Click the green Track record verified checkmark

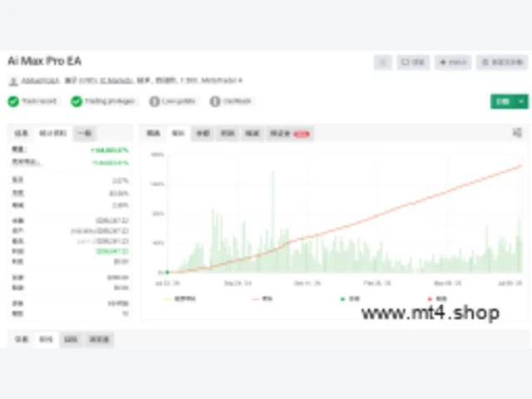point(13,101)
